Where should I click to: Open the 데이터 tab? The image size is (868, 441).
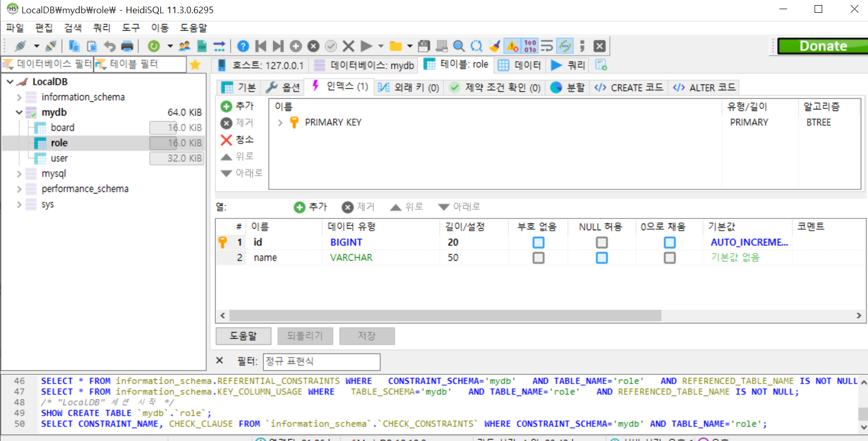(519, 65)
